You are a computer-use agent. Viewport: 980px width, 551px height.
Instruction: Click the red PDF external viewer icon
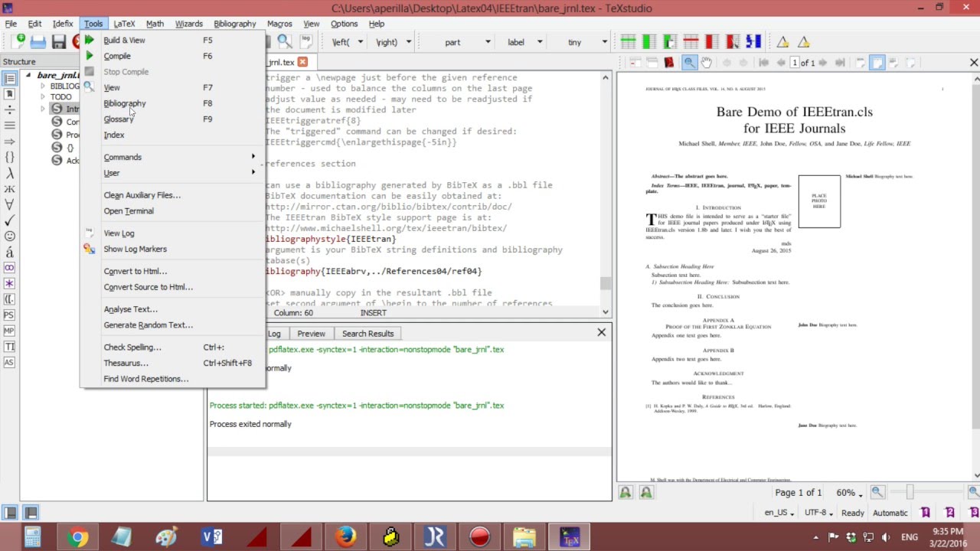click(668, 63)
